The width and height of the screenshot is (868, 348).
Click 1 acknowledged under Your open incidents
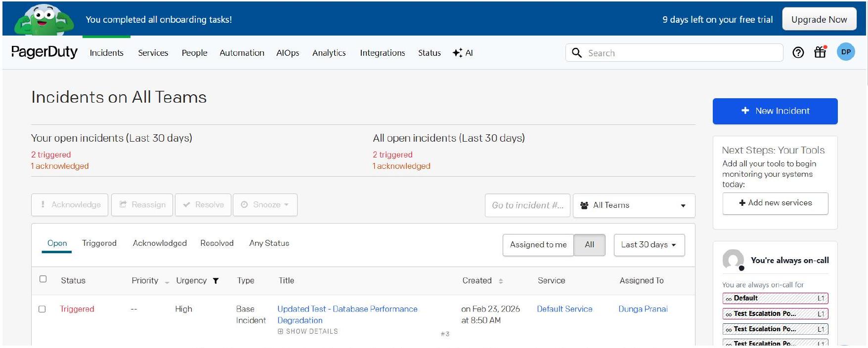tap(60, 166)
